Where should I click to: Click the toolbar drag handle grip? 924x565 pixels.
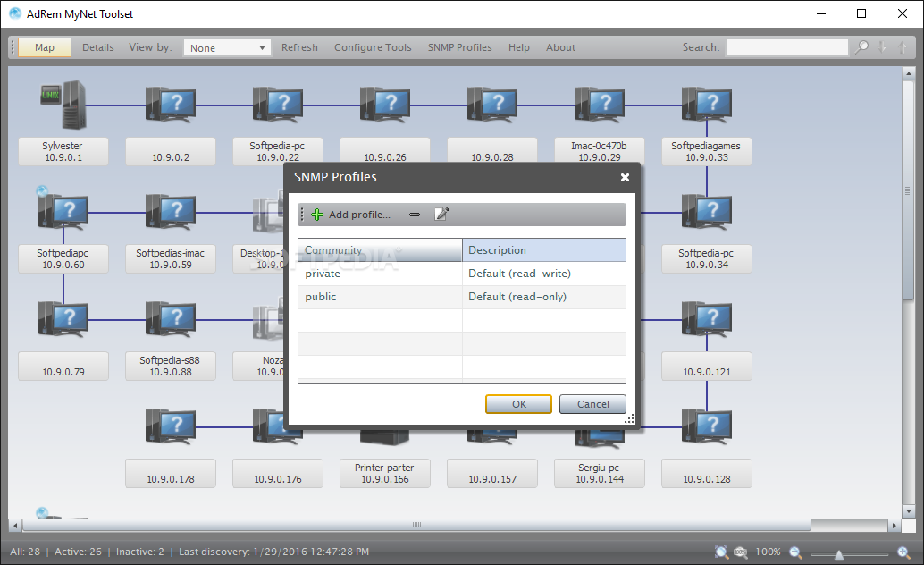[13, 47]
